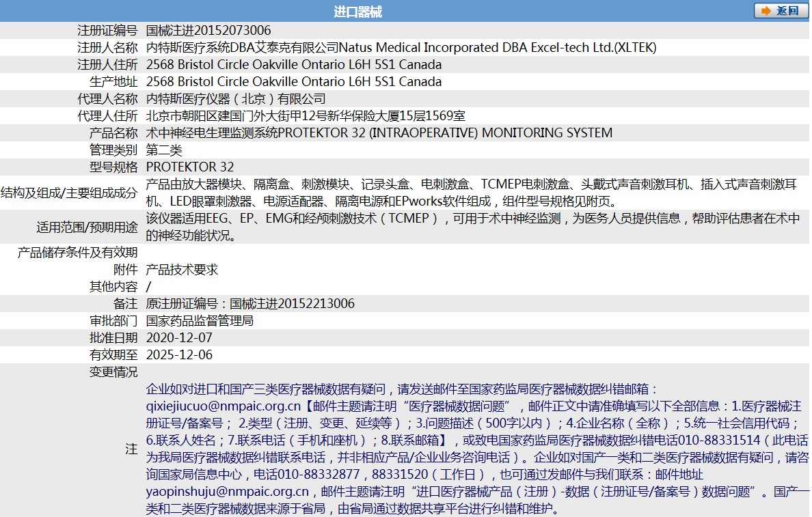Select expiry date 2025-12-06

(179, 354)
